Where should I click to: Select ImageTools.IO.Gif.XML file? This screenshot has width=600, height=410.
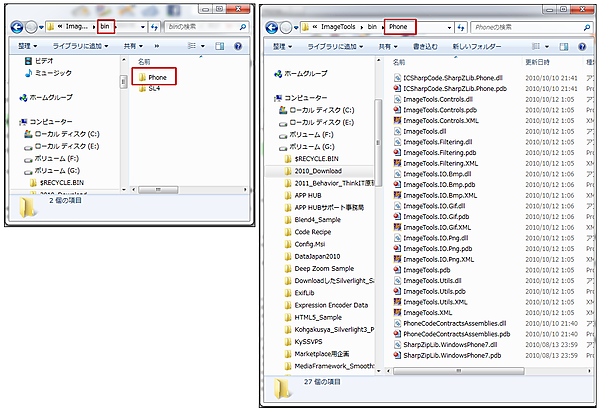click(x=432, y=227)
